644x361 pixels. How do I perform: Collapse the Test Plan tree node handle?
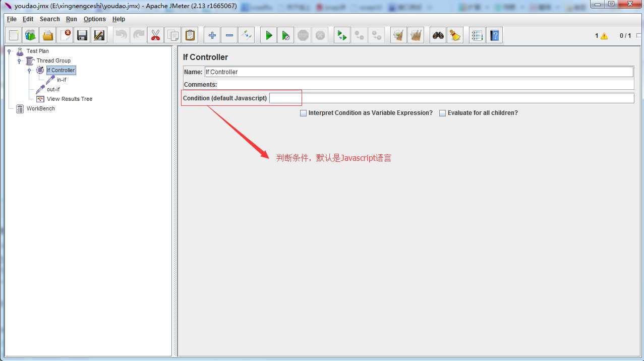click(x=9, y=51)
